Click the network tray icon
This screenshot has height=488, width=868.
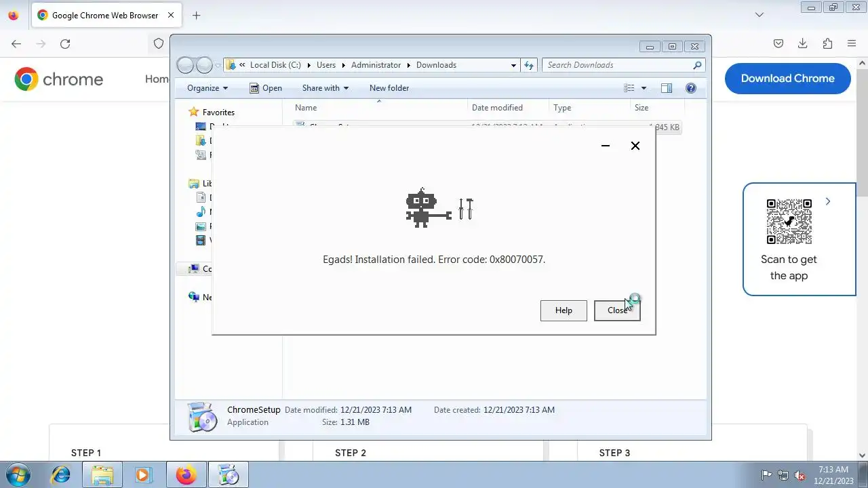[783, 475]
